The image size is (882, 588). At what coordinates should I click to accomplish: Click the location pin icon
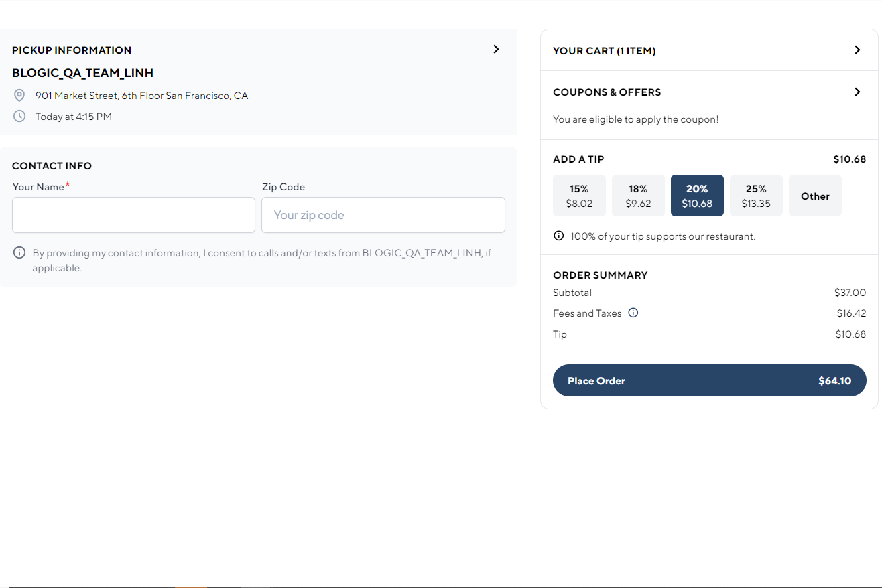tap(19, 95)
